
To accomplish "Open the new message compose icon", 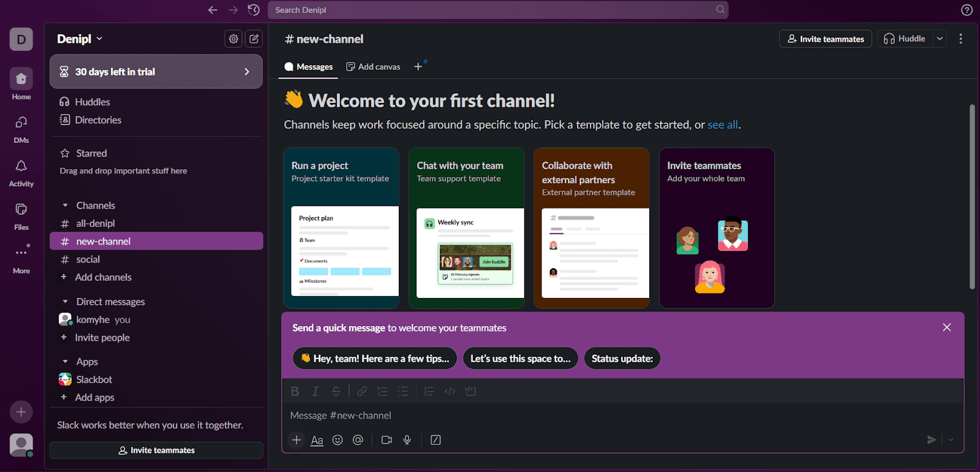I will coord(254,39).
